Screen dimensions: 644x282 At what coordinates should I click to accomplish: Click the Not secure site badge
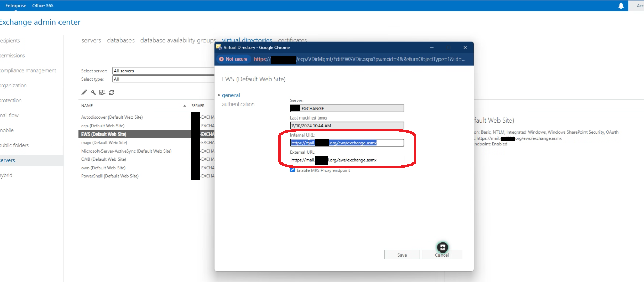pos(233,59)
